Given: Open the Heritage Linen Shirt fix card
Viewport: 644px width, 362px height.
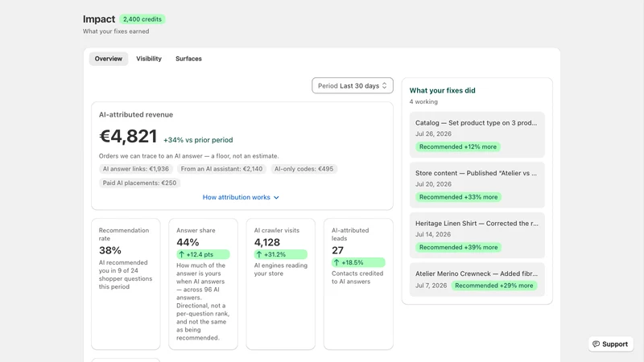Looking at the screenshot, I should [477, 235].
